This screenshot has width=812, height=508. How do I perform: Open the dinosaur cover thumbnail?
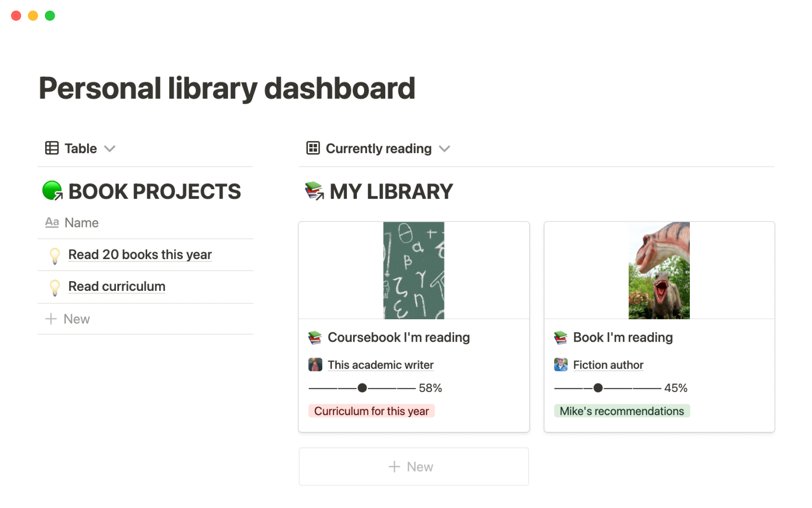[x=659, y=270]
